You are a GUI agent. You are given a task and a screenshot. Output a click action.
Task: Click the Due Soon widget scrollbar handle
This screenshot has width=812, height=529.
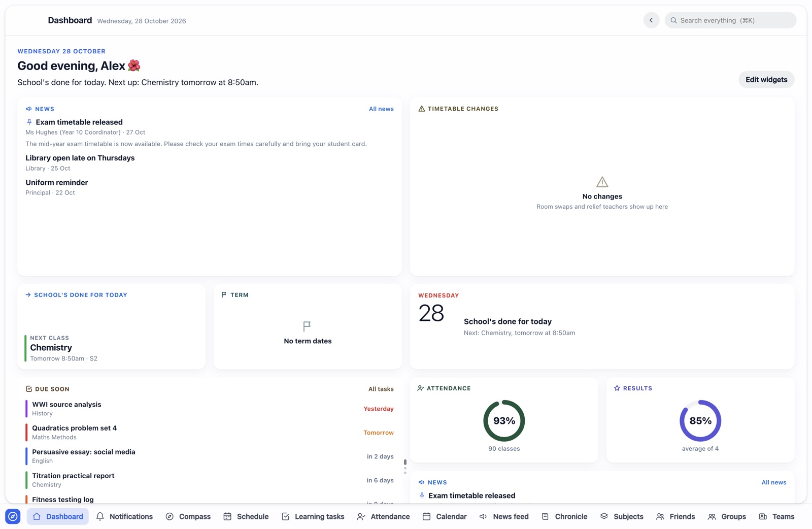[405, 462]
